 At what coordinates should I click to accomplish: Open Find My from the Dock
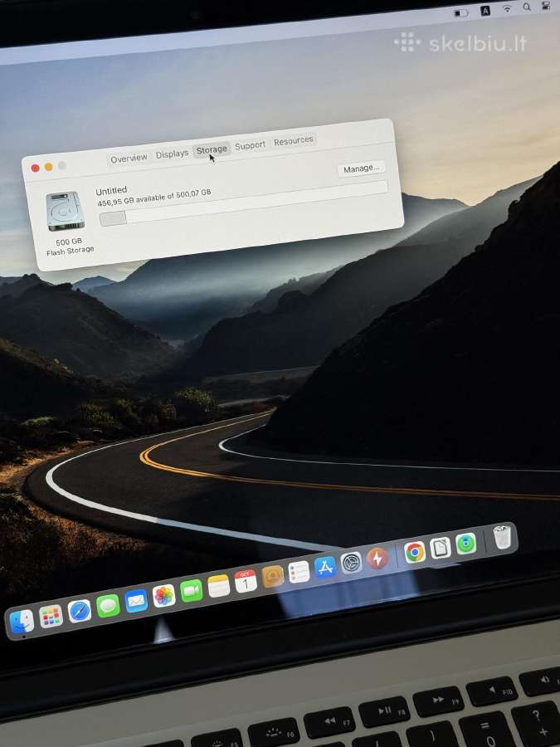click(465, 544)
